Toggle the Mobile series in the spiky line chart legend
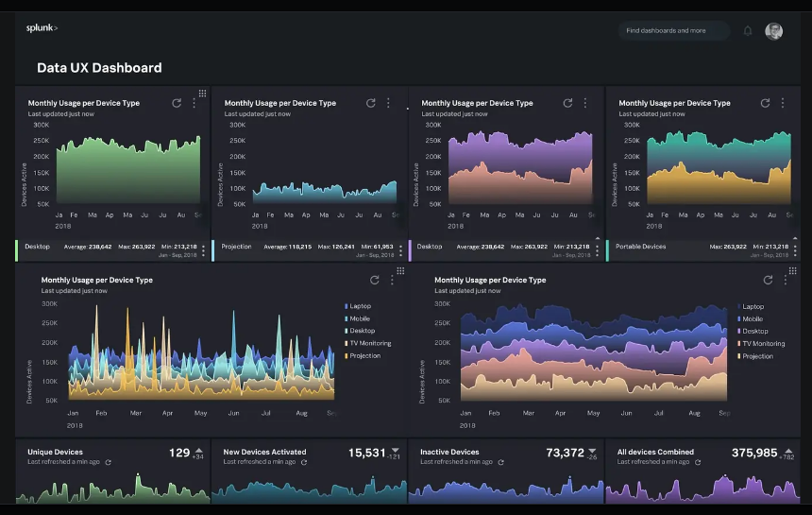This screenshot has width=812, height=515. [x=357, y=318]
